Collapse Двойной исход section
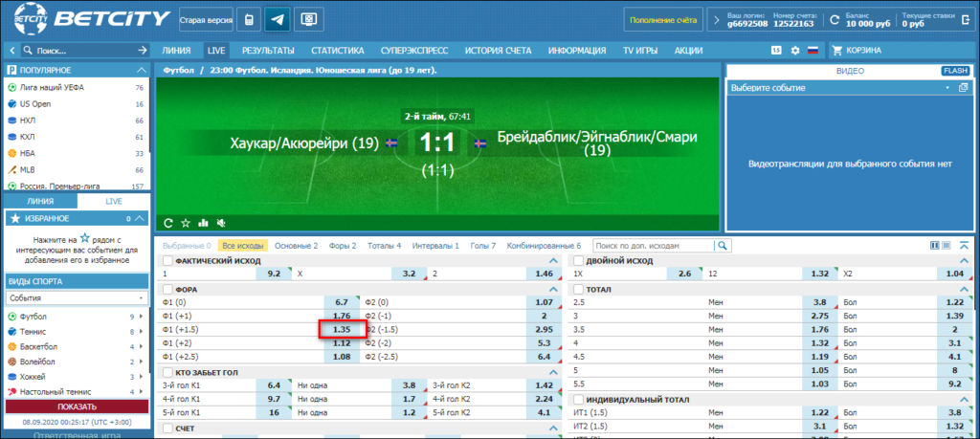This screenshot has height=439, width=980. click(x=963, y=261)
